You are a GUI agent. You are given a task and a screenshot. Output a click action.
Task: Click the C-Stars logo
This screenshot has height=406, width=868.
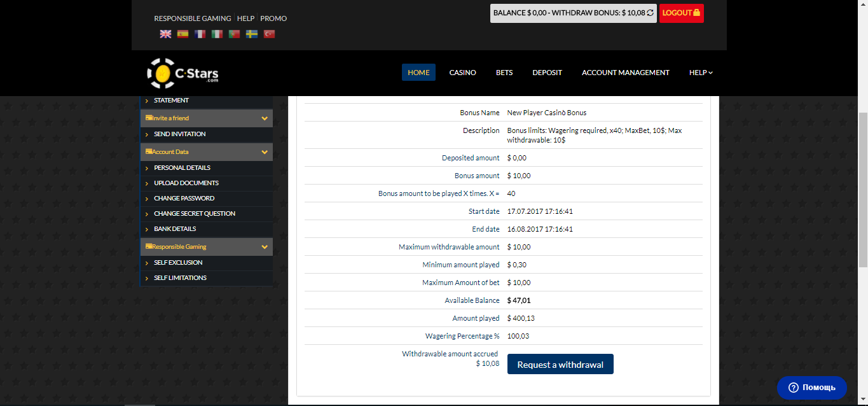(181, 72)
